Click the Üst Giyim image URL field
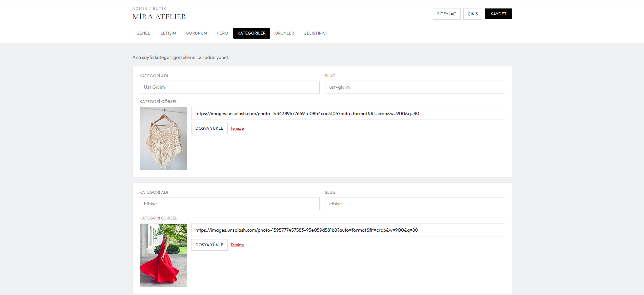This screenshot has height=295, width=644. point(348,113)
